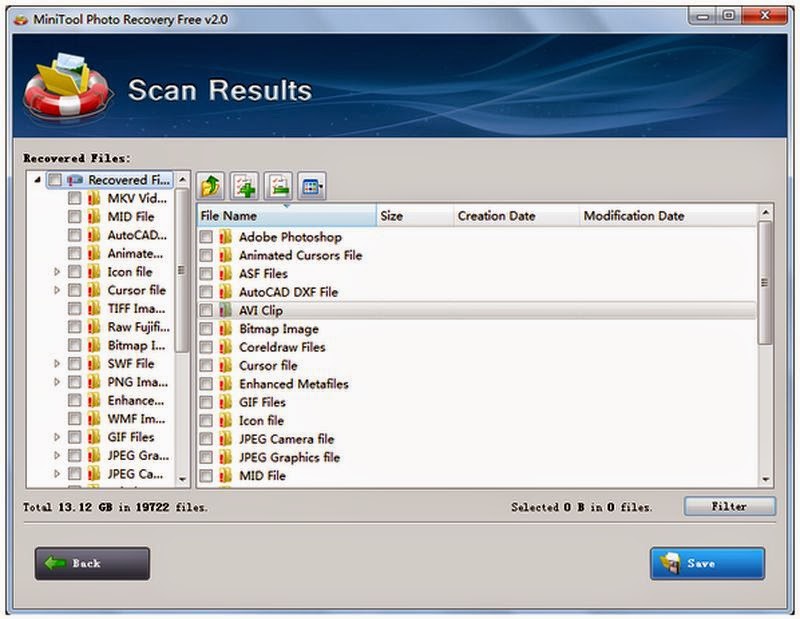This screenshot has height=619, width=800.
Task: Click the MID File folder icon in list
Action: (x=225, y=476)
